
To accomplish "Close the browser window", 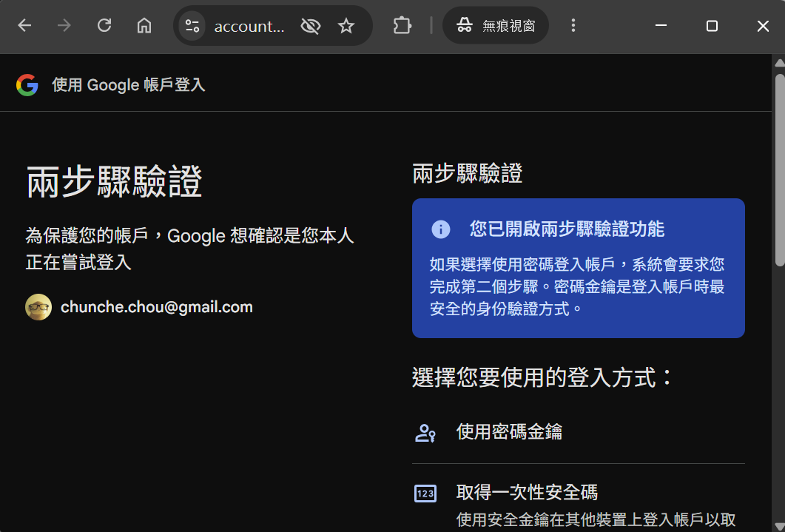I will point(763,25).
